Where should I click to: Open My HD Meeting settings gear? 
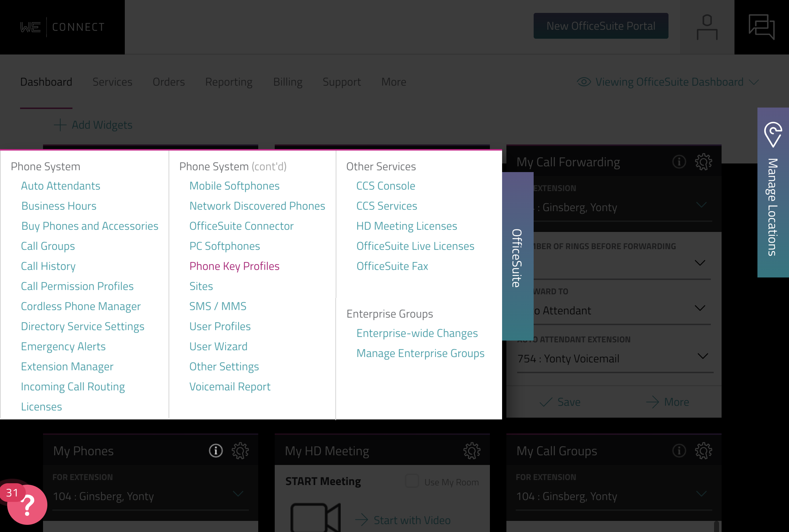click(x=472, y=451)
